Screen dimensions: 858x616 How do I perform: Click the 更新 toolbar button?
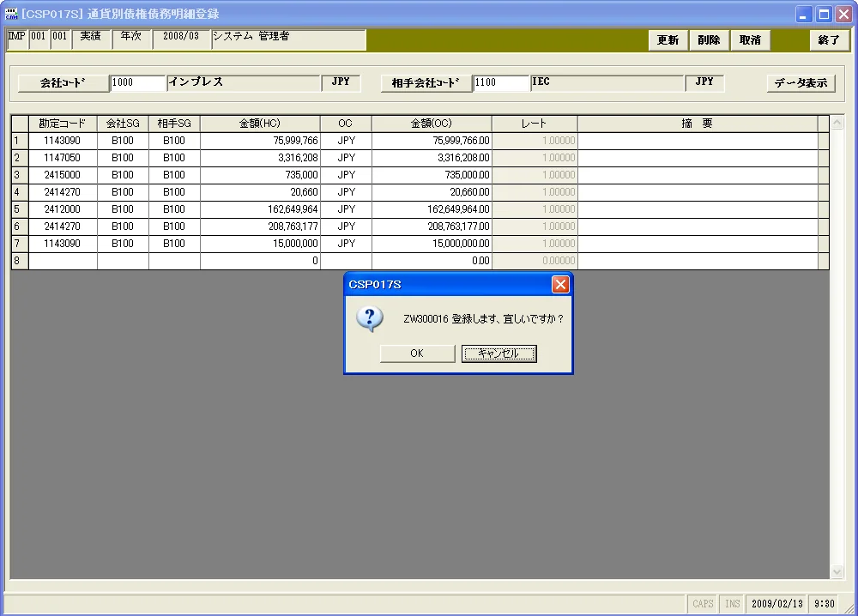point(668,40)
